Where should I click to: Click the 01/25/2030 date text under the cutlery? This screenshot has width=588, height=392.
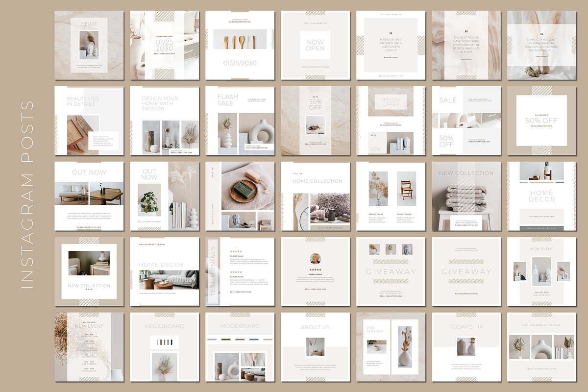tap(240, 63)
